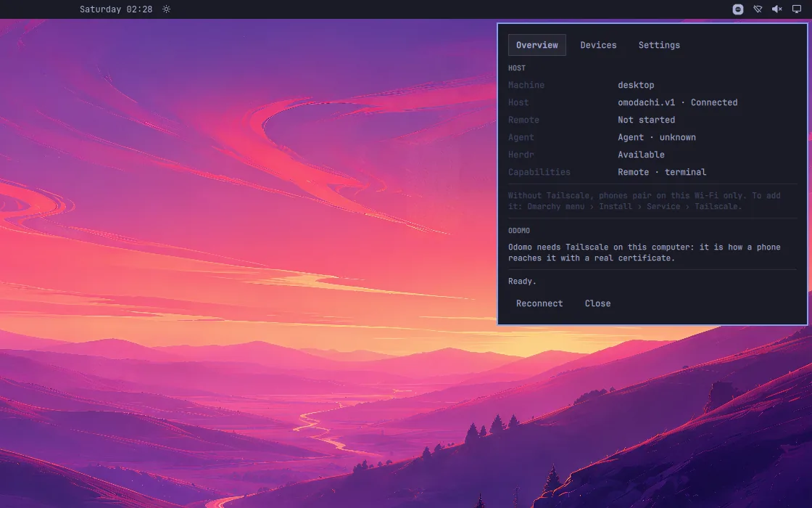Open the Devices tab
This screenshot has height=508, width=812.
[x=598, y=45]
